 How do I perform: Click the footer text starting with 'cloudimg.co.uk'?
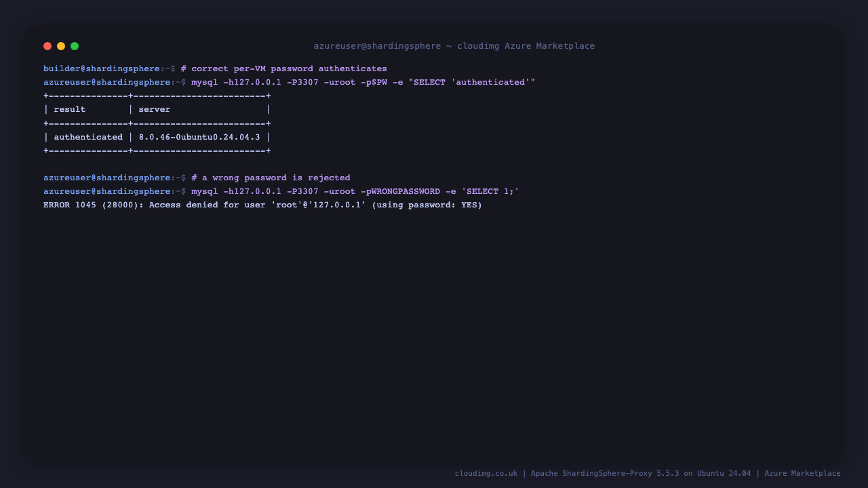(x=648, y=473)
